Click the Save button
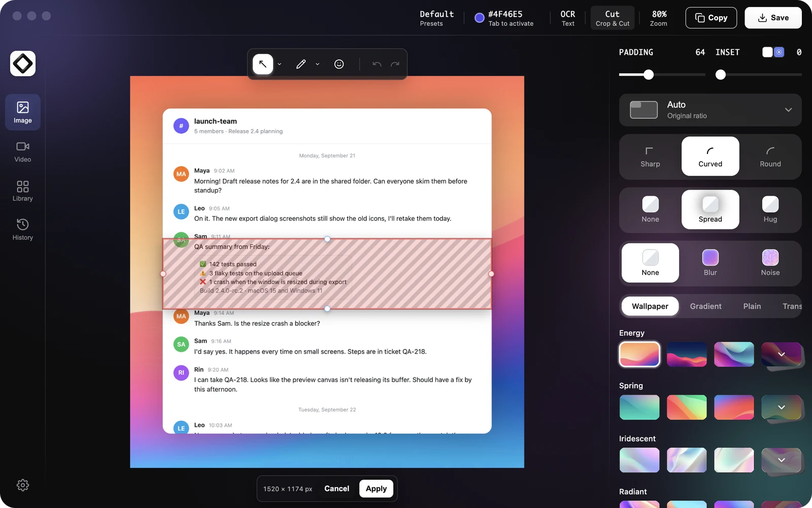 (x=773, y=18)
